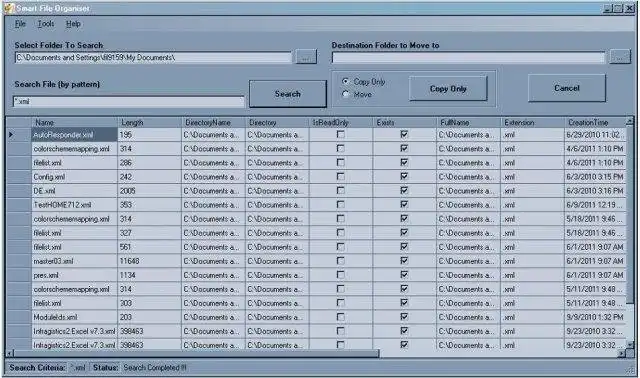Click the horizontal scrollbar thumb
The width and height of the screenshot is (640, 378).
coord(197,354)
